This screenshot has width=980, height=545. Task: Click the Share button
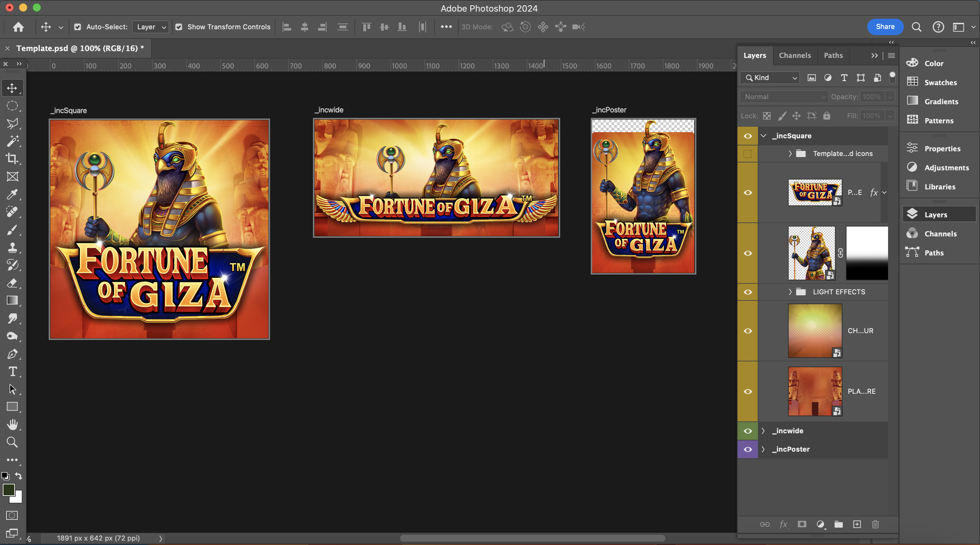[885, 27]
